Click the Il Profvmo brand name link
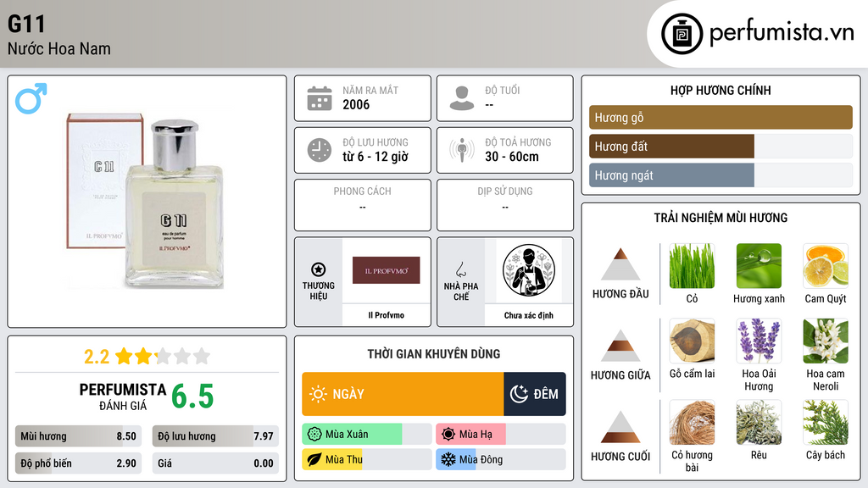 [x=386, y=315]
